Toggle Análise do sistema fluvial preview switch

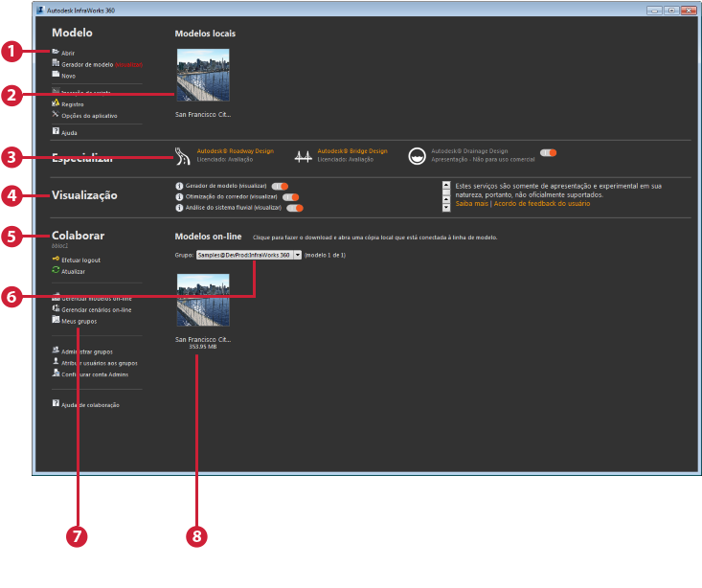coord(295,208)
